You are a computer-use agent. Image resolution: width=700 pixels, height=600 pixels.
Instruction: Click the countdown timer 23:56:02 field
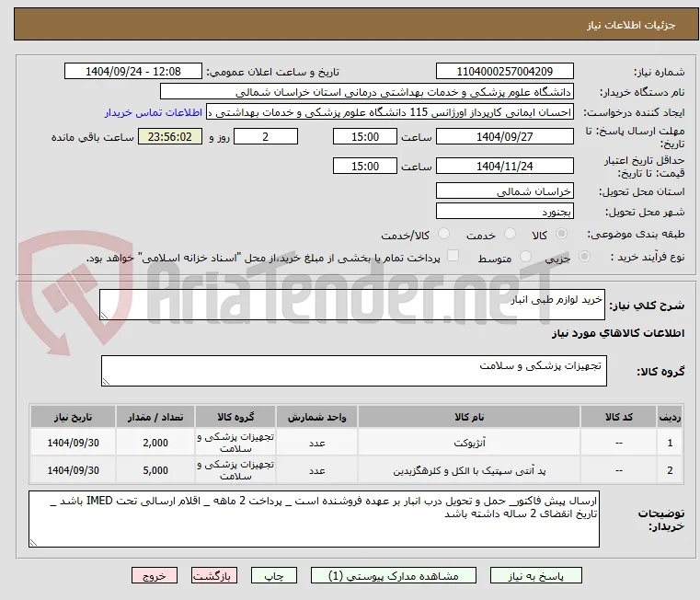pyautogui.click(x=170, y=137)
